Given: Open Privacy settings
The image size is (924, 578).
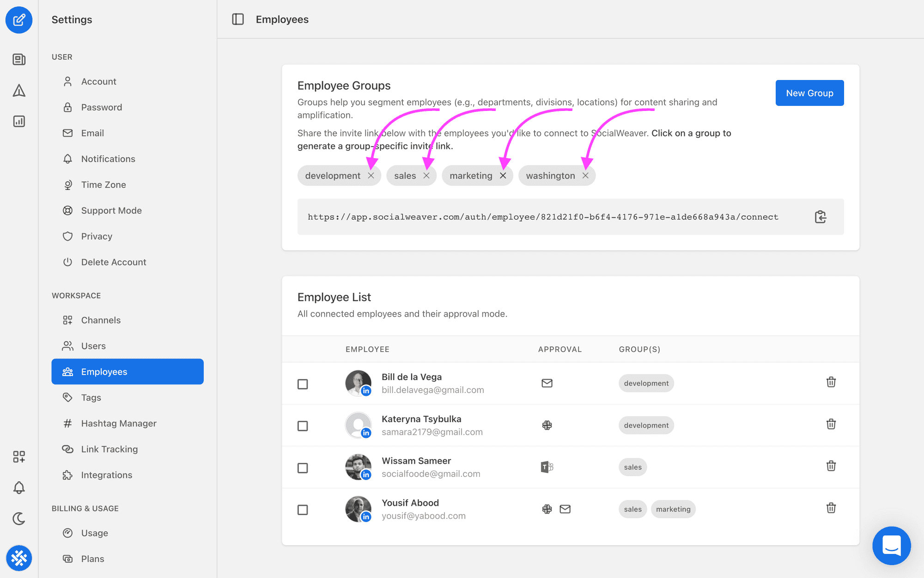Looking at the screenshot, I should click(x=128, y=236).
